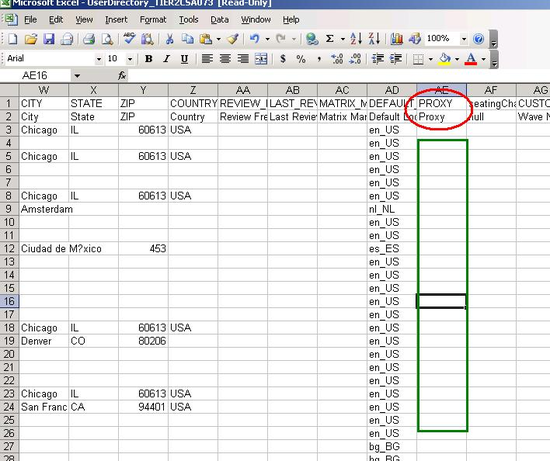550x461 pixels.
Task: Click the Permission icon beside Save
Action: click(x=67, y=39)
